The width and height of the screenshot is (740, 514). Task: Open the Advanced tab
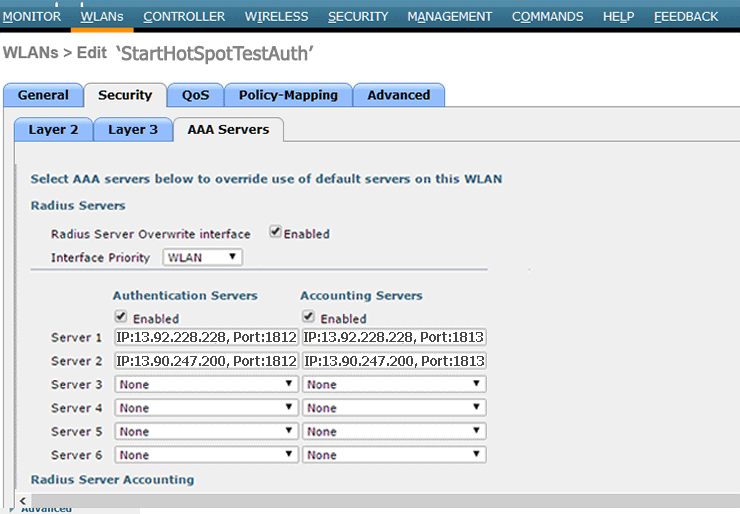pos(398,96)
